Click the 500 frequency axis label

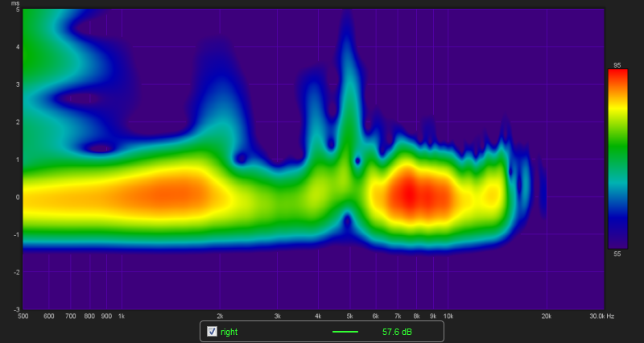[23, 316]
